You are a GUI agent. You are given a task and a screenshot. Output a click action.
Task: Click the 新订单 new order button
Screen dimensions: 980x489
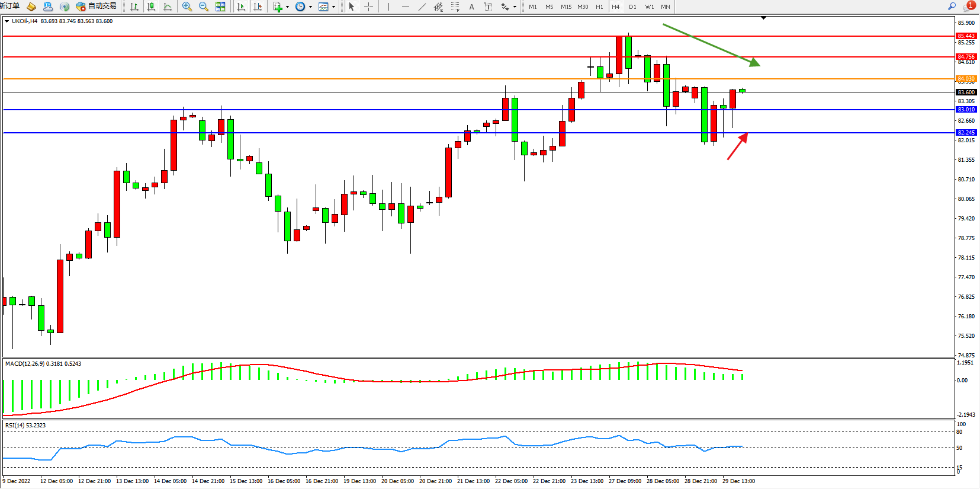[x=9, y=6]
